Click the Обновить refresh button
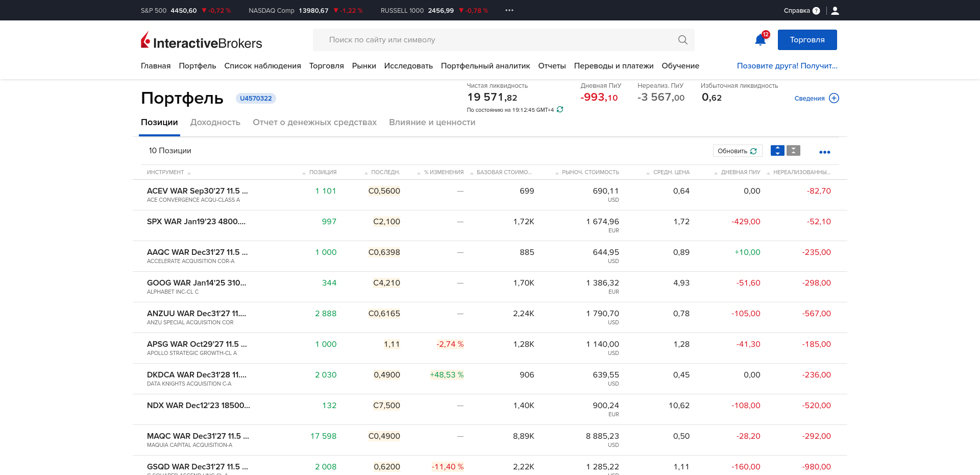Screen dimensions: 980x475 738,151
